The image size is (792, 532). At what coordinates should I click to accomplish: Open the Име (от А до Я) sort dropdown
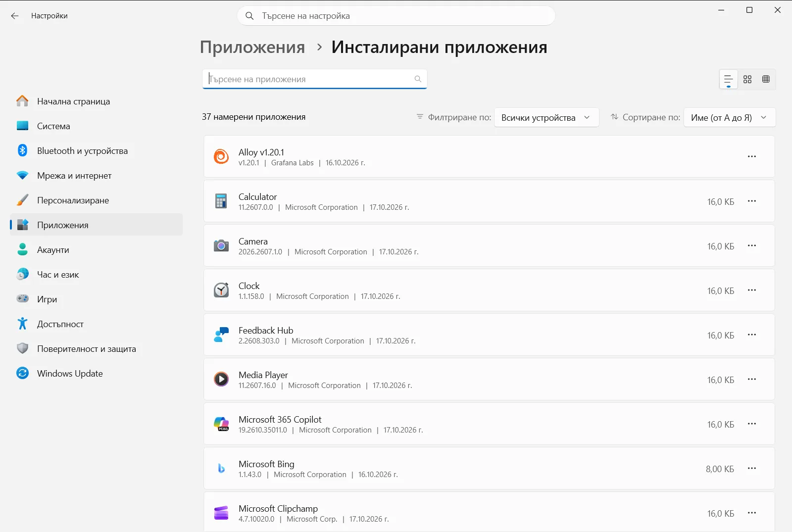click(x=730, y=117)
